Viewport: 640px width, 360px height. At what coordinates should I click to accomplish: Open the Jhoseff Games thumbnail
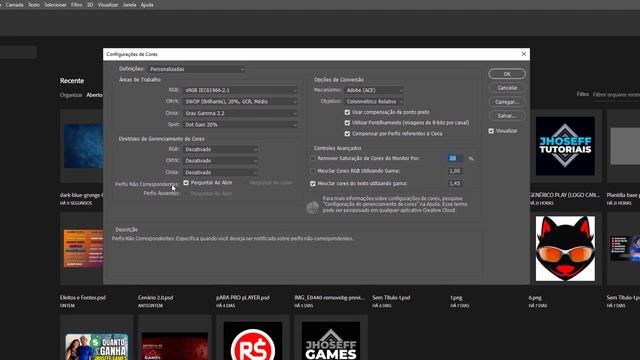click(331, 341)
